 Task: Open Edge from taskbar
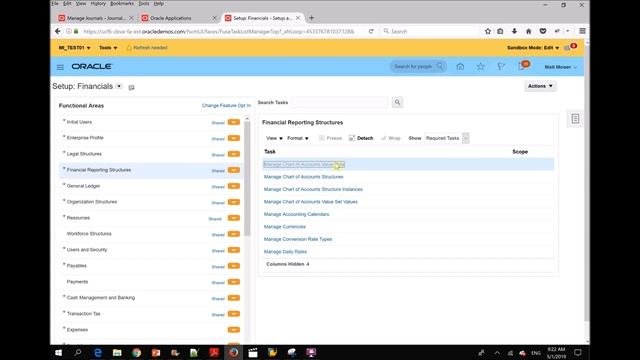(x=98, y=353)
